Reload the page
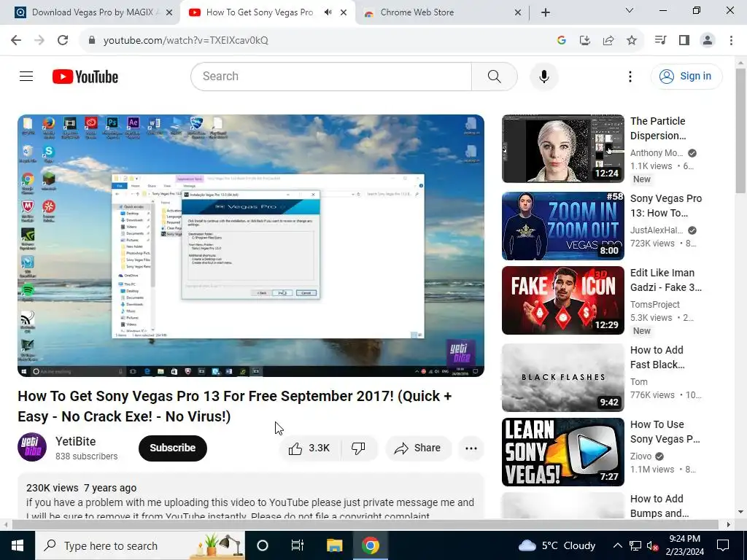The height and width of the screenshot is (560, 747). pos(63,40)
